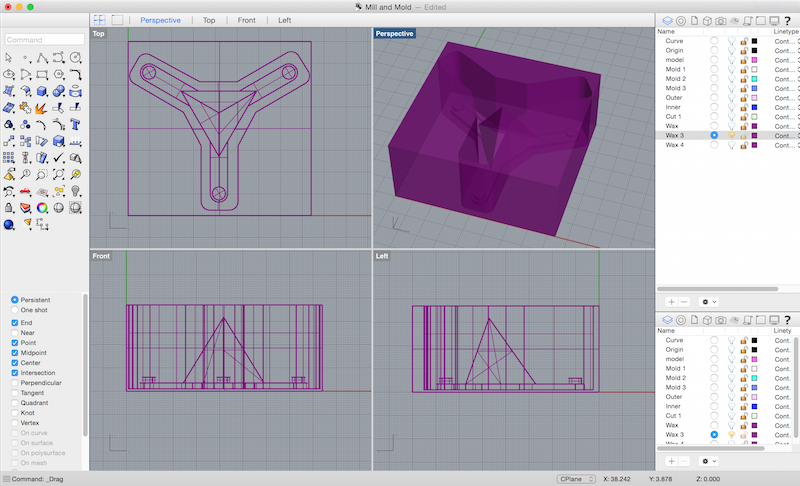This screenshot has height=486, width=800.
Task: Disable the End object snap
Action: pos(15,323)
